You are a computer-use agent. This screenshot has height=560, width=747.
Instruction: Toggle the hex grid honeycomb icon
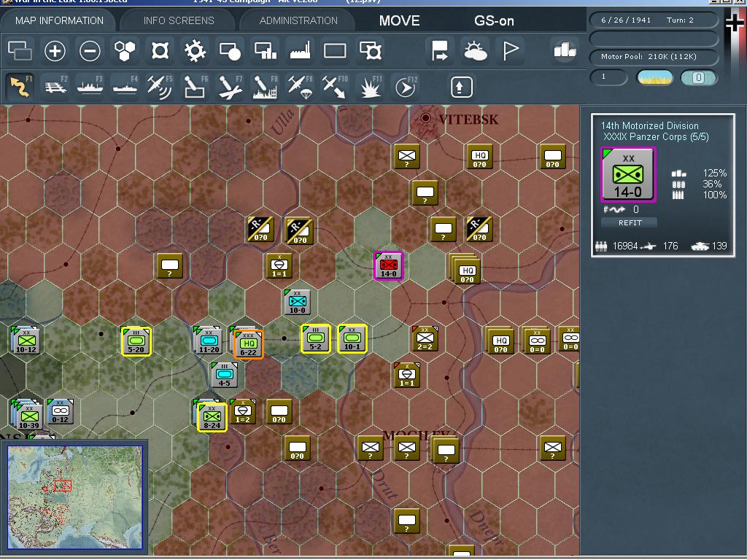pyautogui.click(x=125, y=50)
